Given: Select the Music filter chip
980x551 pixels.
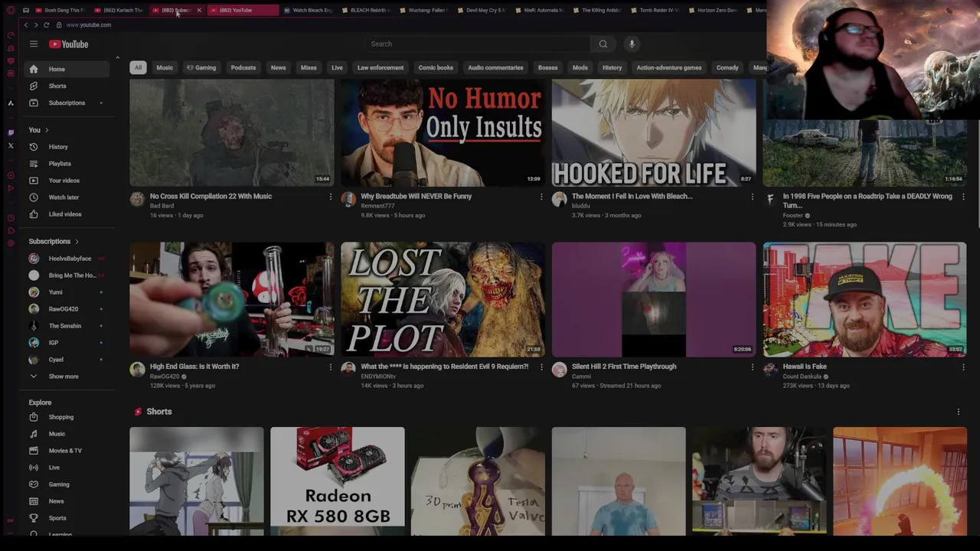Looking at the screenshot, I should [x=165, y=67].
